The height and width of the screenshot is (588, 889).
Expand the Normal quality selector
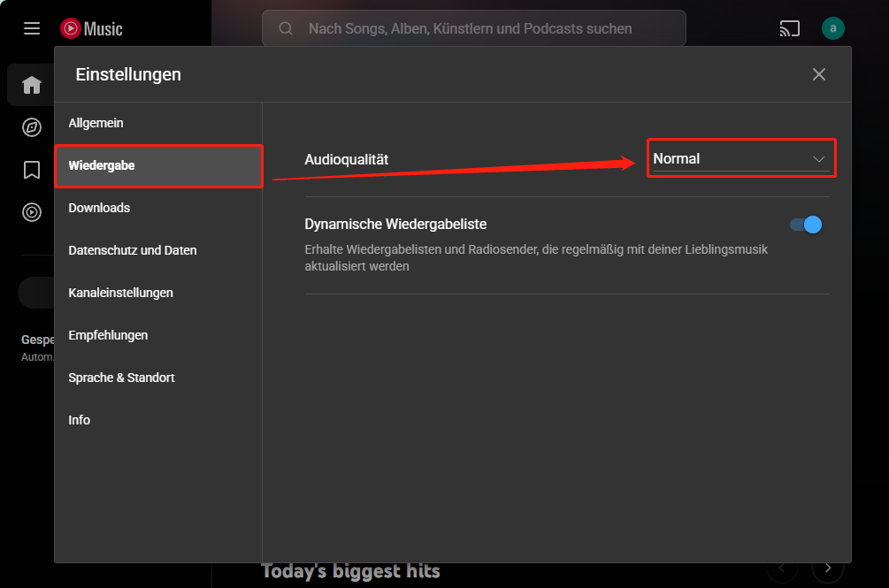tap(741, 157)
